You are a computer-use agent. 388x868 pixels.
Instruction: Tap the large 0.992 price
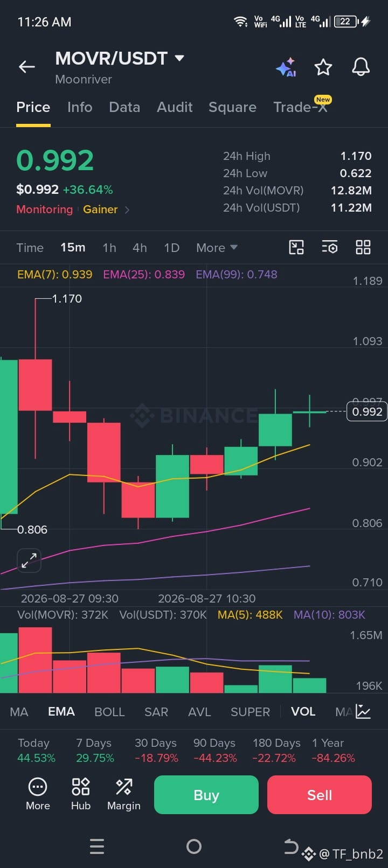click(55, 160)
